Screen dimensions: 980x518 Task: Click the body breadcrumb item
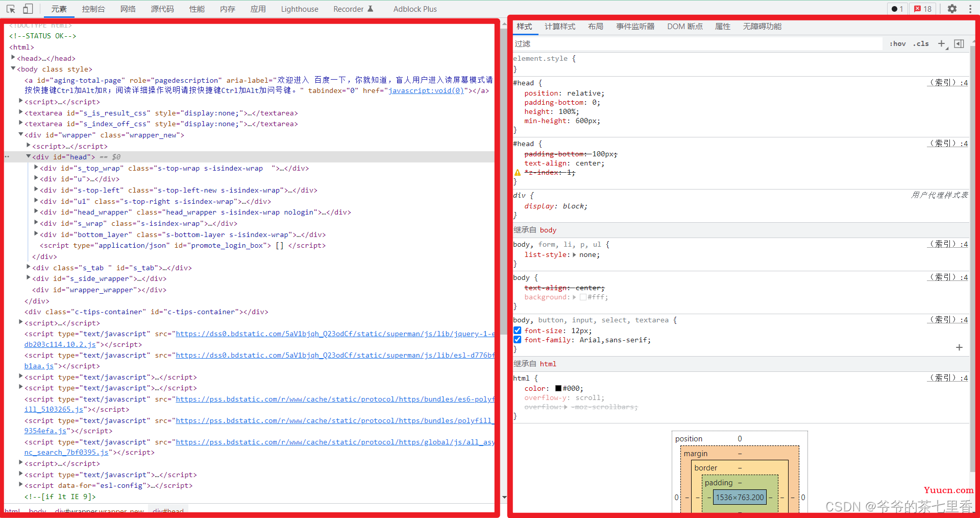point(37,510)
